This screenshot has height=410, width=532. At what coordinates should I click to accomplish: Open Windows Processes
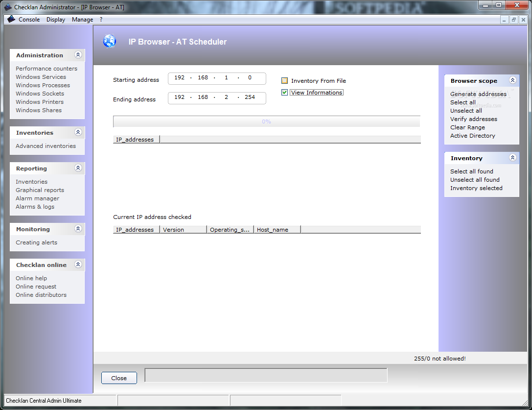coord(43,85)
